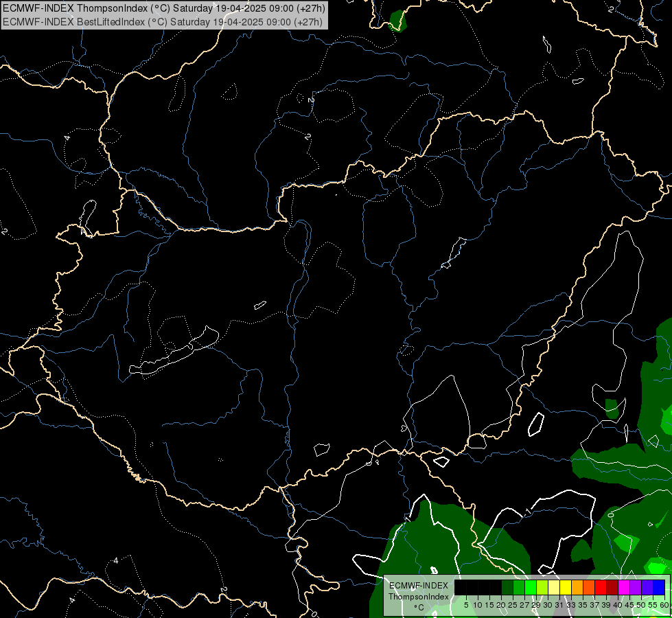This screenshot has height=618, width=672.
Task: Click the ThompsonIndex title line at top
Action: (x=164, y=8)
